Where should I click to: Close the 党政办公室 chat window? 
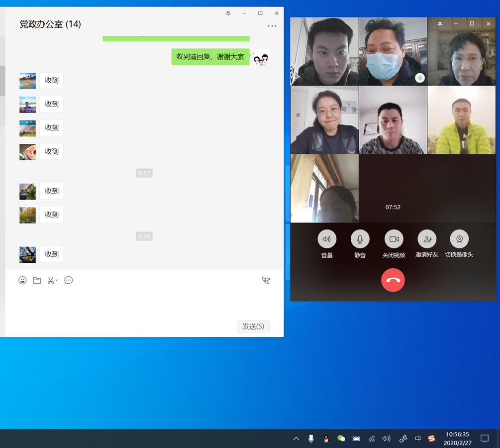(277, 13)
